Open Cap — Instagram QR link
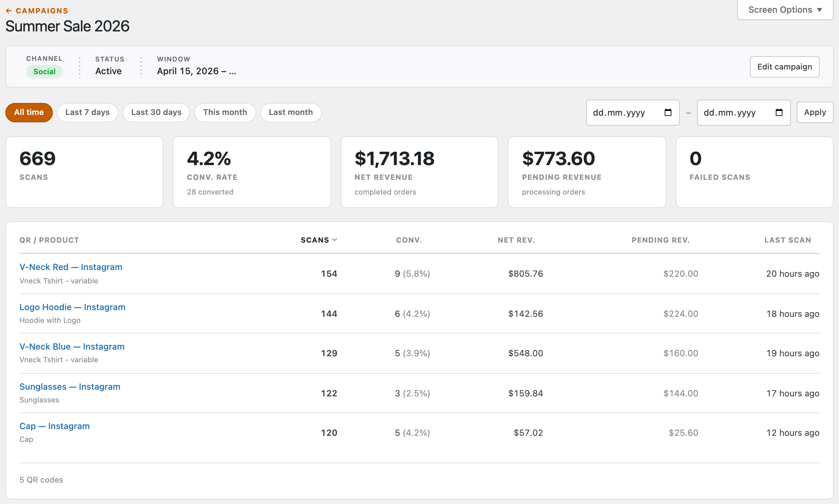The image size is (839, 504). (x=55, y=426)
